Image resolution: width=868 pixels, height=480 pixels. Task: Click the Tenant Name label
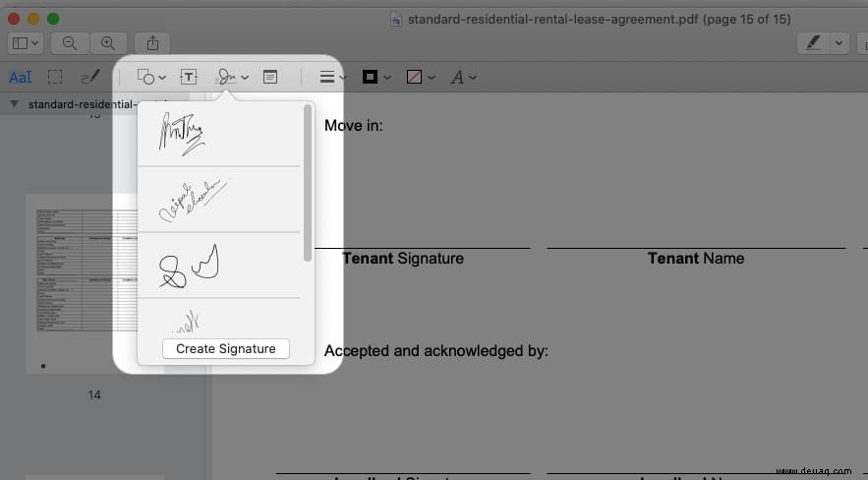pyautogui.click(x=696, y=259)
